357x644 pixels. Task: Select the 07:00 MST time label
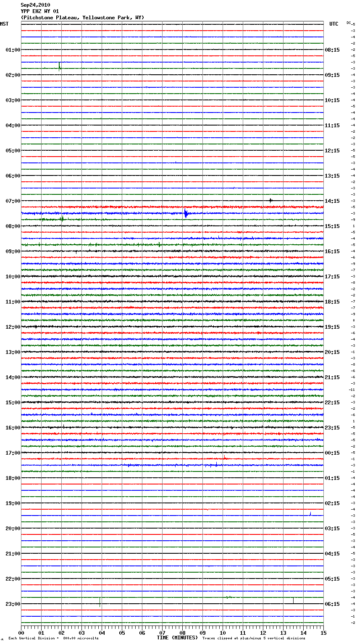pyautogui.click(x=13, y=201)
